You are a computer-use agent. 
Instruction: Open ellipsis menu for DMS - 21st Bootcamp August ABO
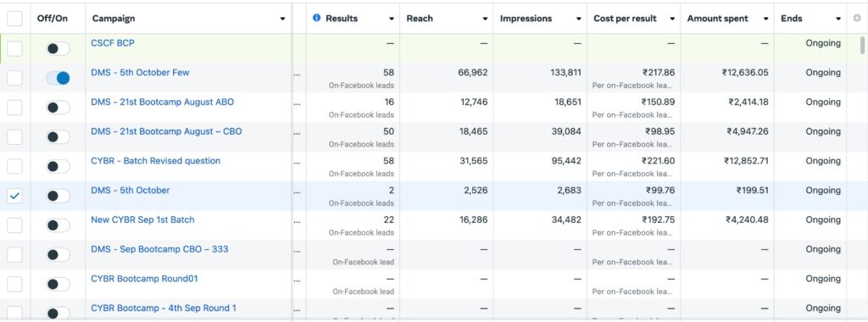click(x=298, y=103)
